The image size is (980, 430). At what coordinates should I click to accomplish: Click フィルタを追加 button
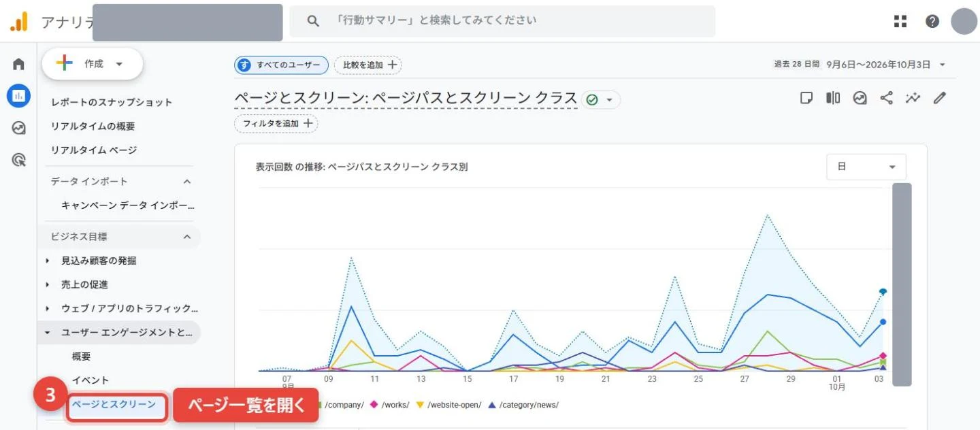[276, 123]
